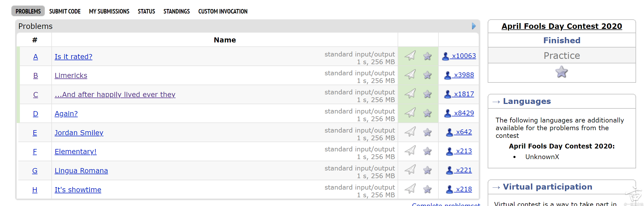Click submit icon for Again? problem
The height and width of the screenshot is (206, 644).
click(410, 113)
